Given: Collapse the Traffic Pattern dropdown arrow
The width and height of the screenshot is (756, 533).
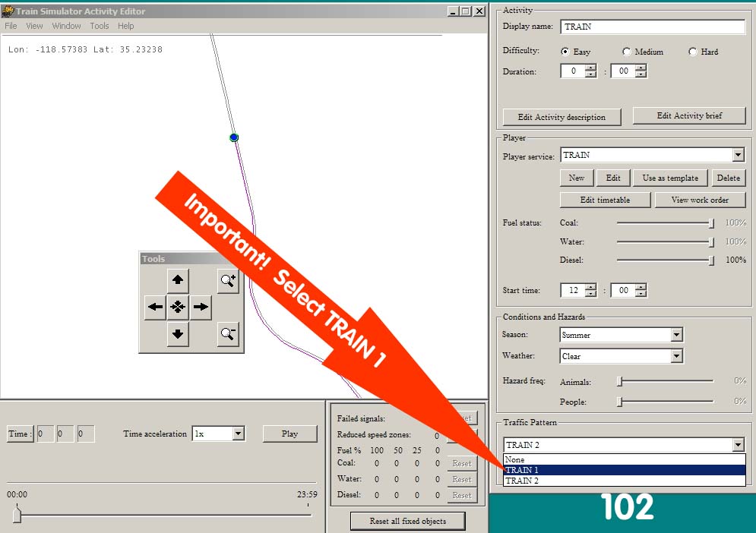Looking at the screenshot, I should click(739, 444).
